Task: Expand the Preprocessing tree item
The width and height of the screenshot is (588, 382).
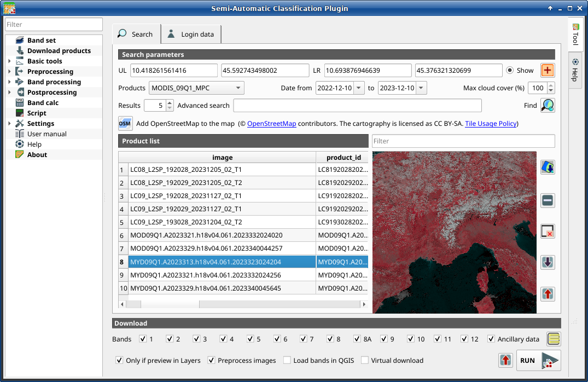Action: (9, 71)
